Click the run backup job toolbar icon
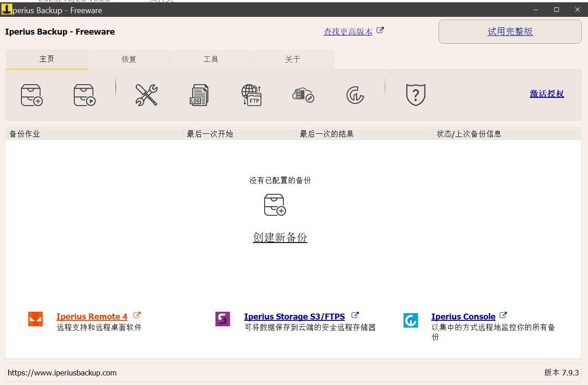 point(85,95)
